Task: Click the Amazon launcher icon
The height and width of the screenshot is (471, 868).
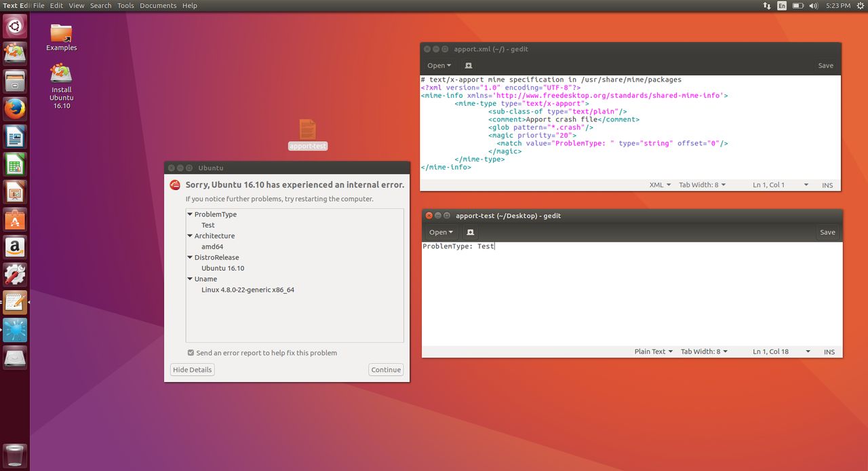Action: [14, 248]
